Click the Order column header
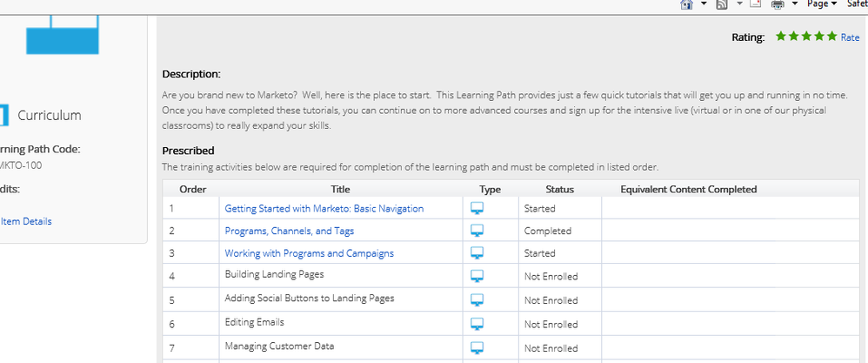 (192, 189)
